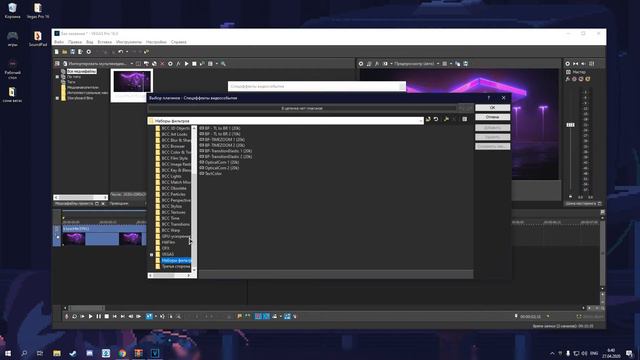
Task: Select the highlighted Наборы фильтров folder
Action: [x=176, y=260]
